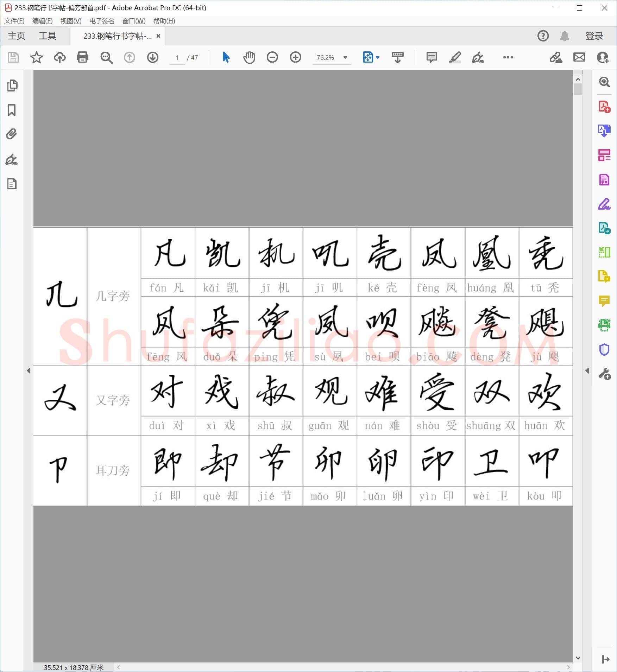Open Organize Pages green tool
The image size is (617, 672).
pyautogui.click(x=604, y=252)
